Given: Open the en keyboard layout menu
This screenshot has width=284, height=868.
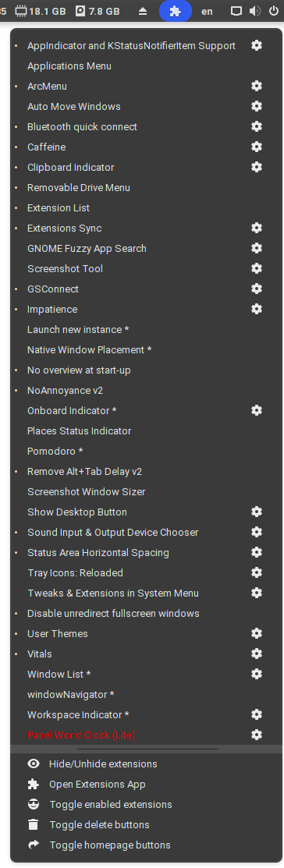Looking at the screenshot, I should [207, 11].
